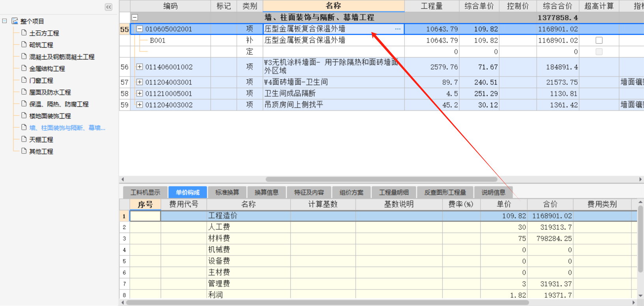Select the 吊顶房间上侧找平 name cell
The height and width of the screenshot is (306, 644).
point(333,105)
